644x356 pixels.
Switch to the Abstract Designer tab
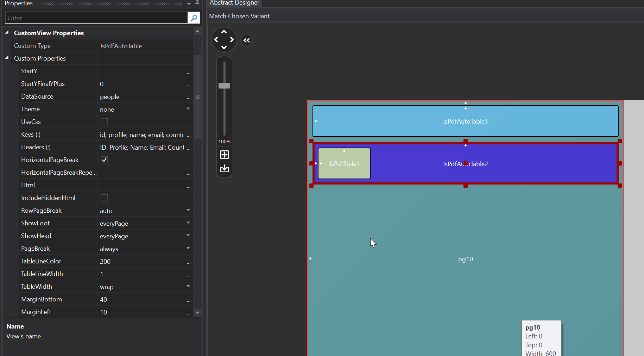[234, 3]
